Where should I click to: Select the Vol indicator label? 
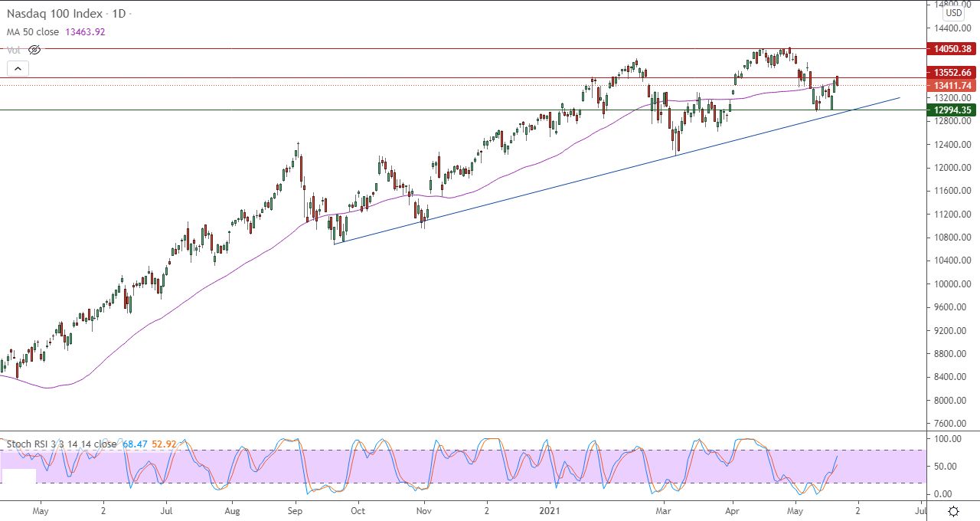click(14, 50)
